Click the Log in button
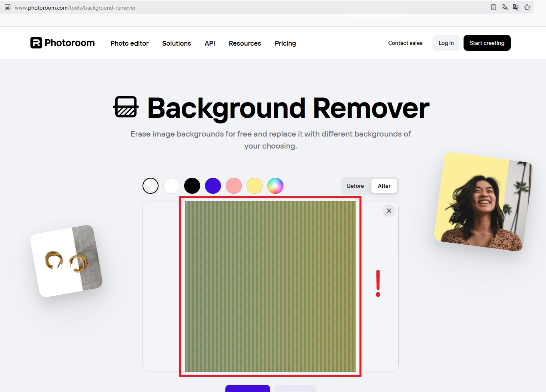Screen dimensions: 546x392 coord(446,43)
